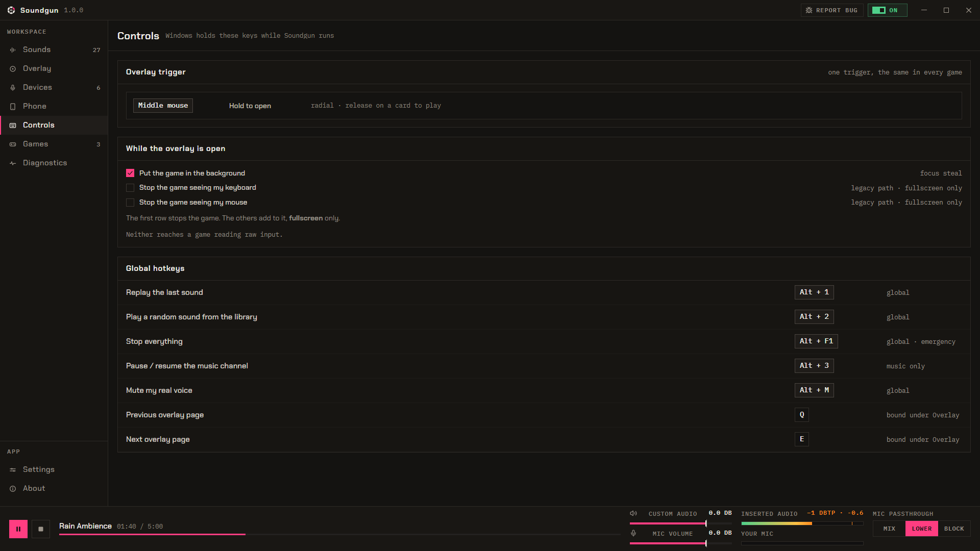The image size is (980, 551).
Task: Uncheck Put the game in the background
Action: [x=130, y=173]
